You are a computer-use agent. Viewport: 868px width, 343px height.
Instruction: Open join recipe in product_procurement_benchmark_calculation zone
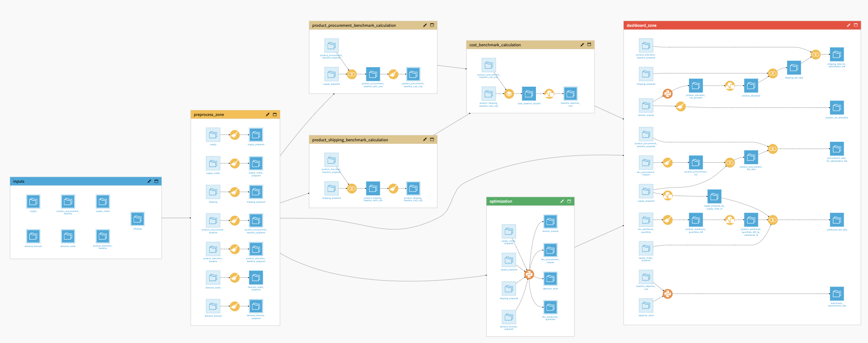click(x=352, y=74)
